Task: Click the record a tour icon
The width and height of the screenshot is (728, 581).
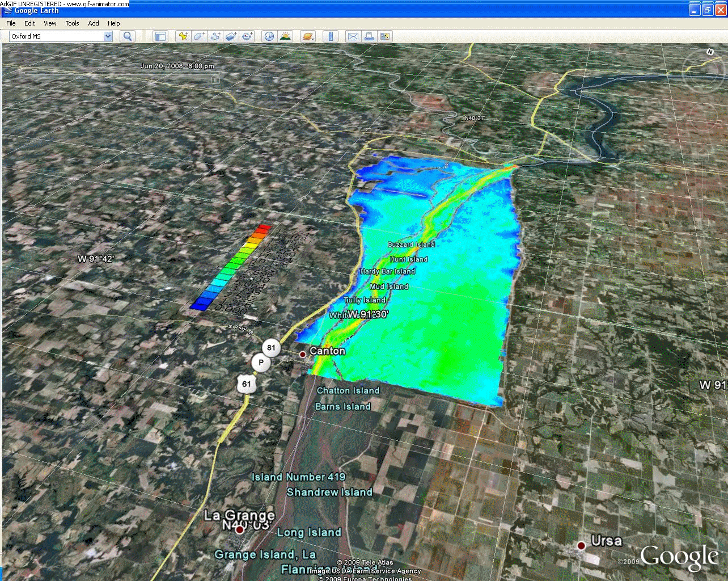Action: [x=247, y=36]
